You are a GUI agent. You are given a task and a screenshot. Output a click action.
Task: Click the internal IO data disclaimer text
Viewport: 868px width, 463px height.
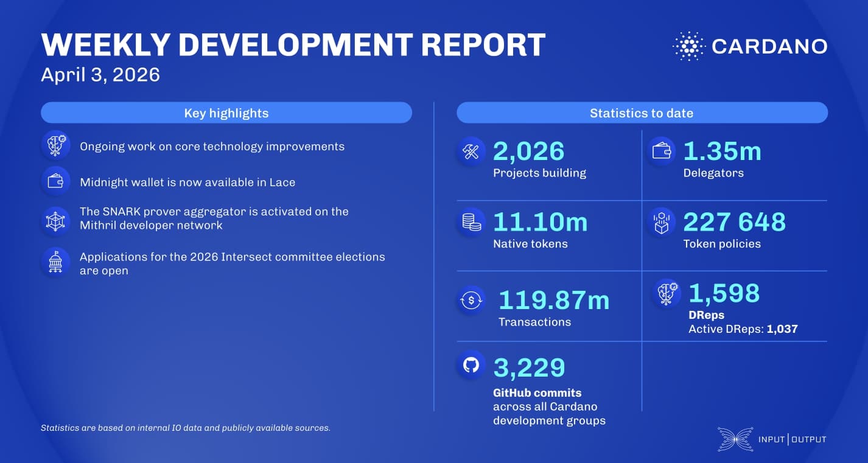pos(185,428)
